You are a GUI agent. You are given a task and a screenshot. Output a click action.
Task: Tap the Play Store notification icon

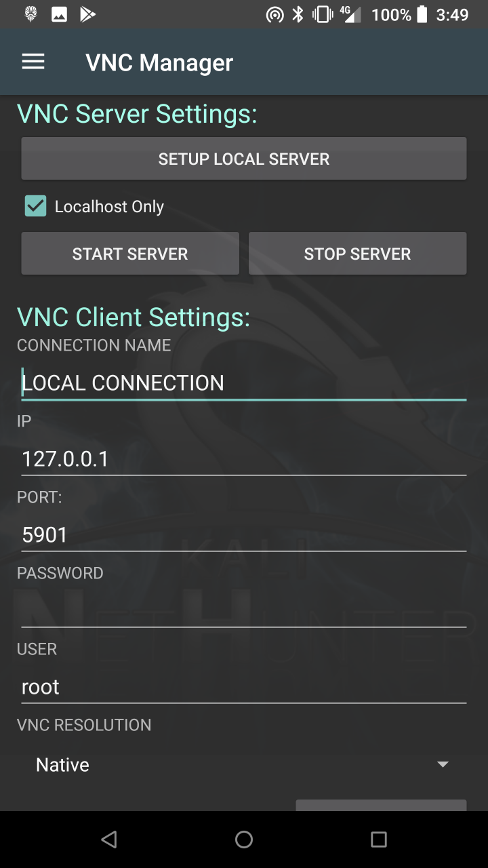[87, 14]
